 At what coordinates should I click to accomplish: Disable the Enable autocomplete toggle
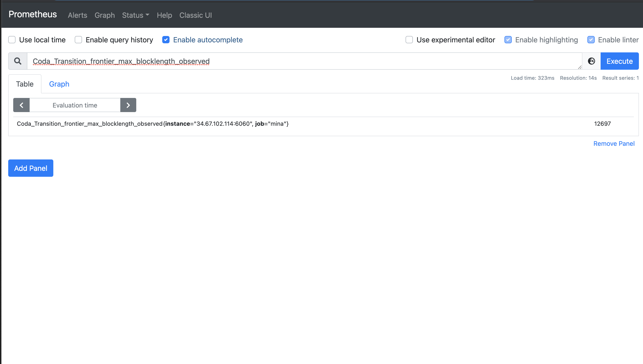point(166,40)
